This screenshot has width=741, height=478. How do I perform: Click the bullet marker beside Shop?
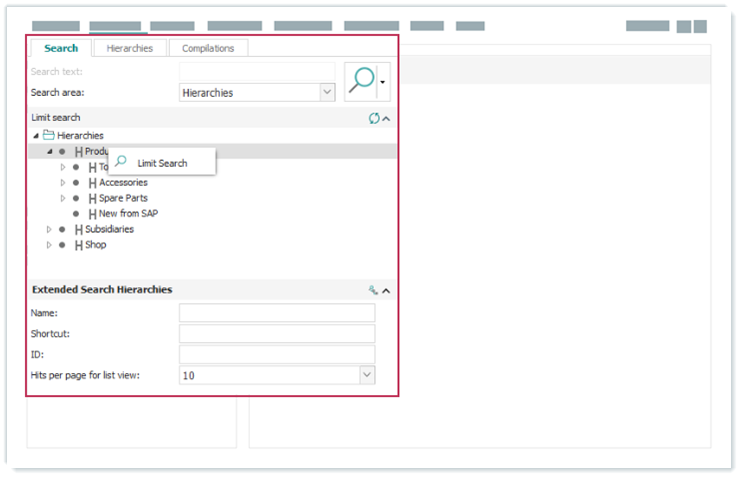62,245
